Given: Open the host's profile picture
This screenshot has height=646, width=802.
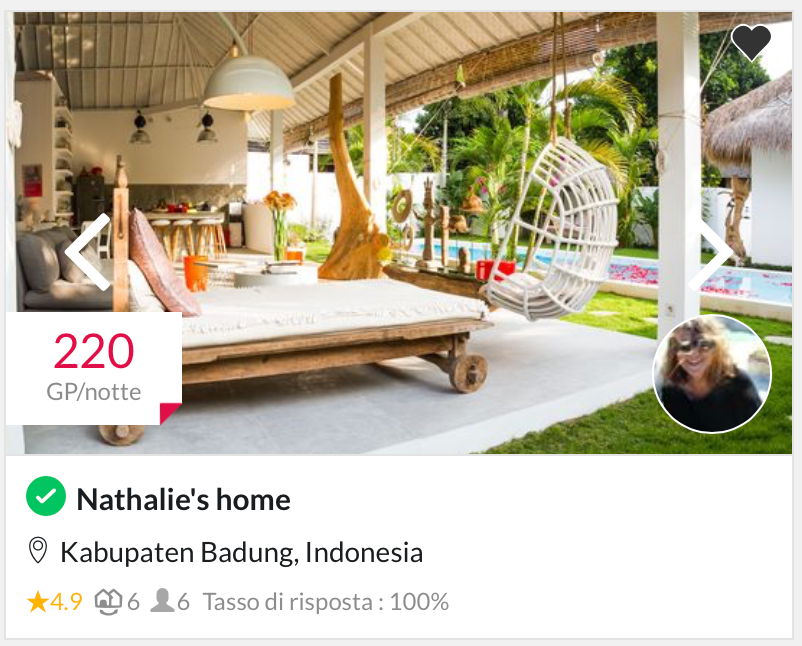Looking at the screenshot, I should (712, 374).
